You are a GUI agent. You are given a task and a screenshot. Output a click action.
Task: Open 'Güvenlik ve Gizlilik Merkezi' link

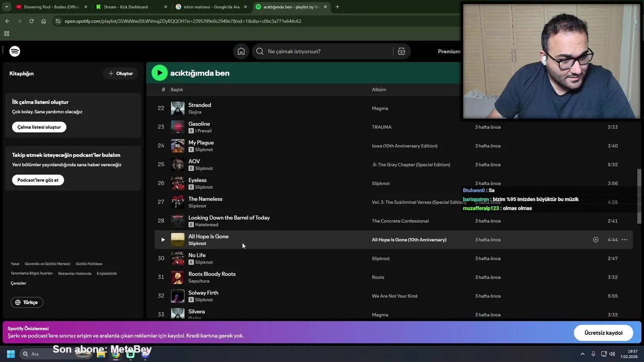[47, 264]
